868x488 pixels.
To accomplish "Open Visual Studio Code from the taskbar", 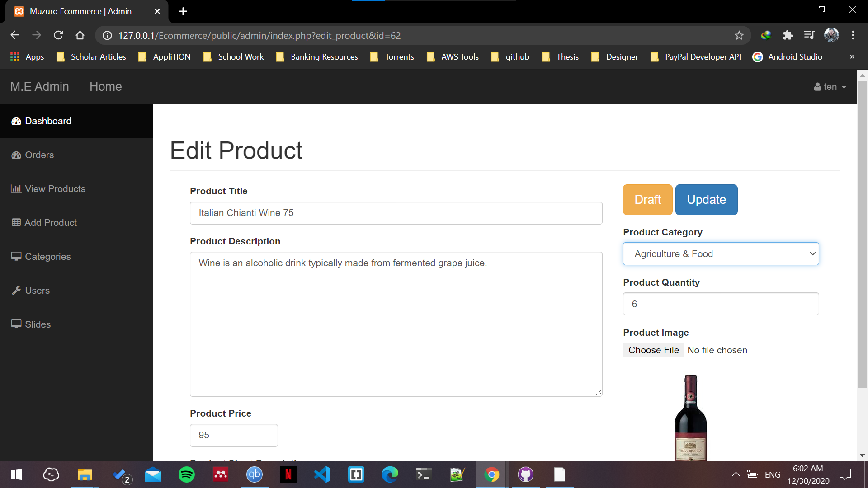I will [x=322, y=474].
